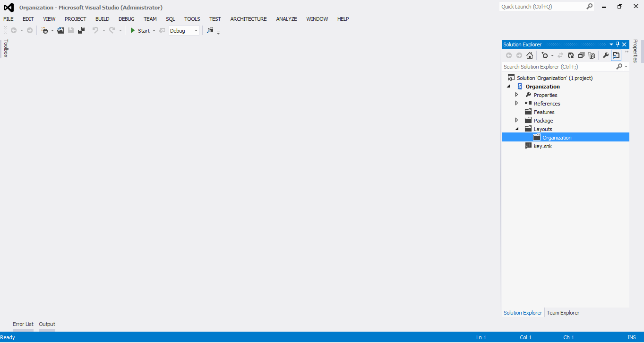Toggle Show All Files in Solution Explorer

(592, 55)
